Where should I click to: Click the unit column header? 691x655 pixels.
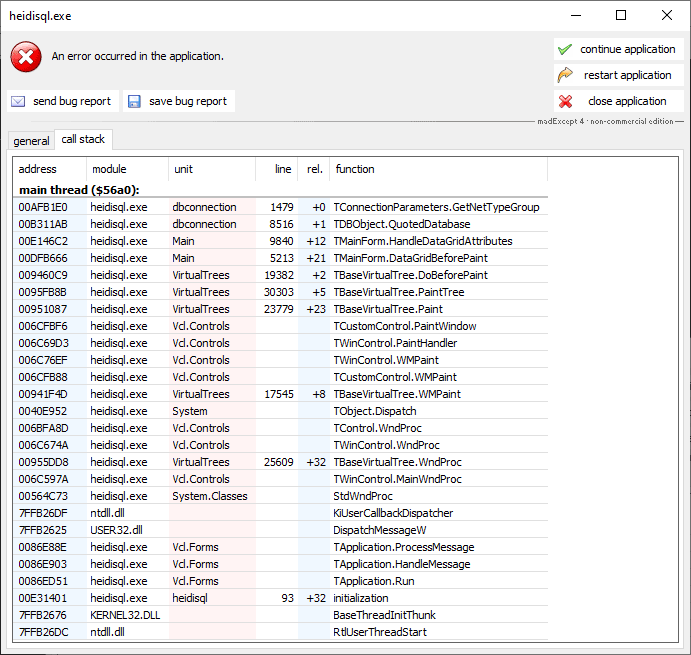tap(212, 169)
